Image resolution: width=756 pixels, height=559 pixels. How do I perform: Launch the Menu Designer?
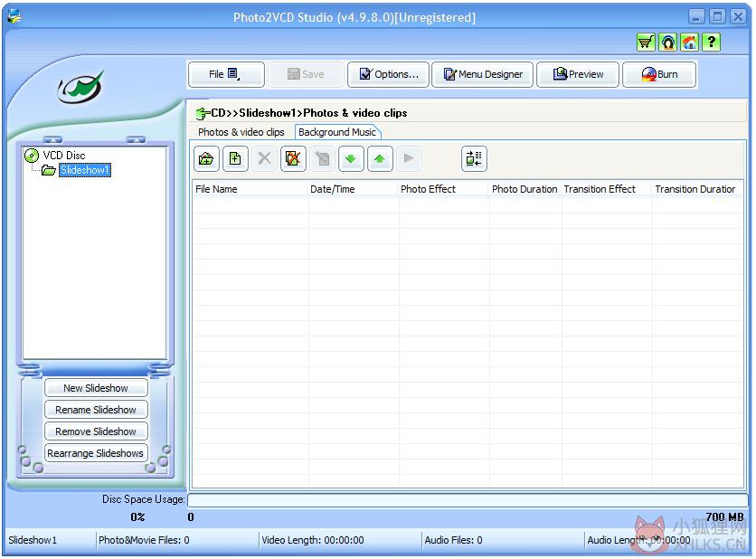483,74
